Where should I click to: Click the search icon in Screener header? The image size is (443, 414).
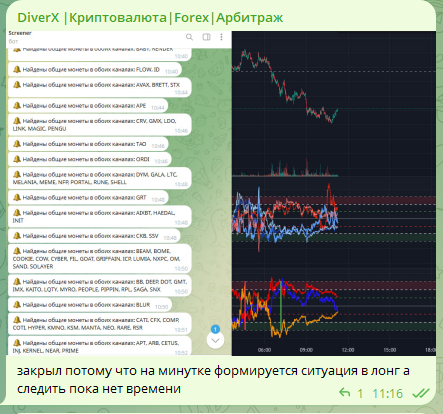tap(189, 37)
